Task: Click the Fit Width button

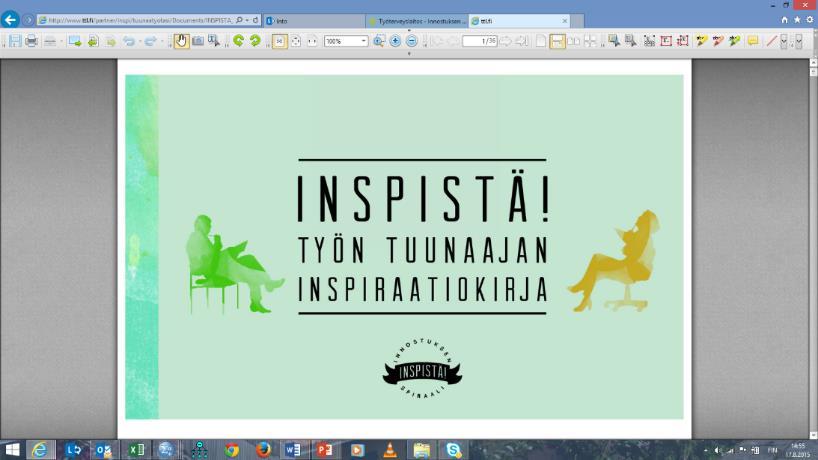Action: (312, 41)
